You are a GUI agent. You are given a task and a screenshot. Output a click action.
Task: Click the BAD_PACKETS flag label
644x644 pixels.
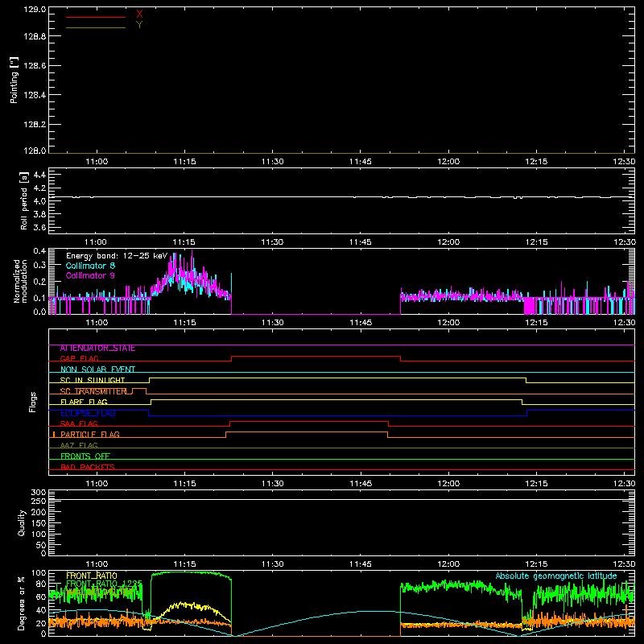[88, 467]
